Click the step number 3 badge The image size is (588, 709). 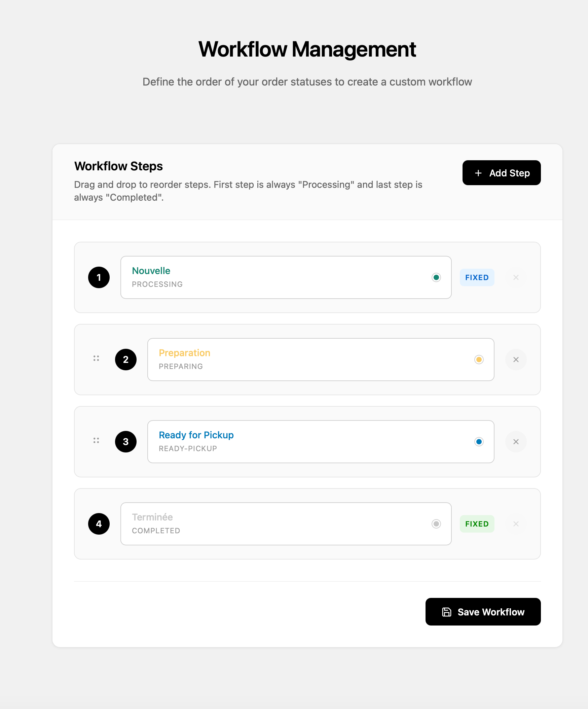pyautogui.click(x=126, y=442)
